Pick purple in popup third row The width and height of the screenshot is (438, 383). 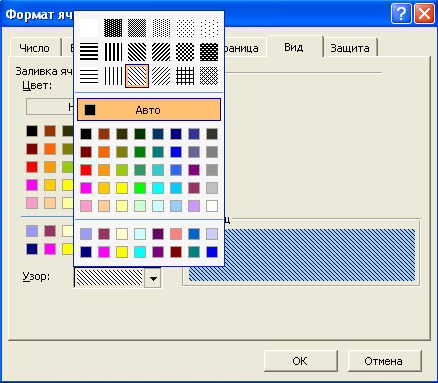click(x=194, y=170)
